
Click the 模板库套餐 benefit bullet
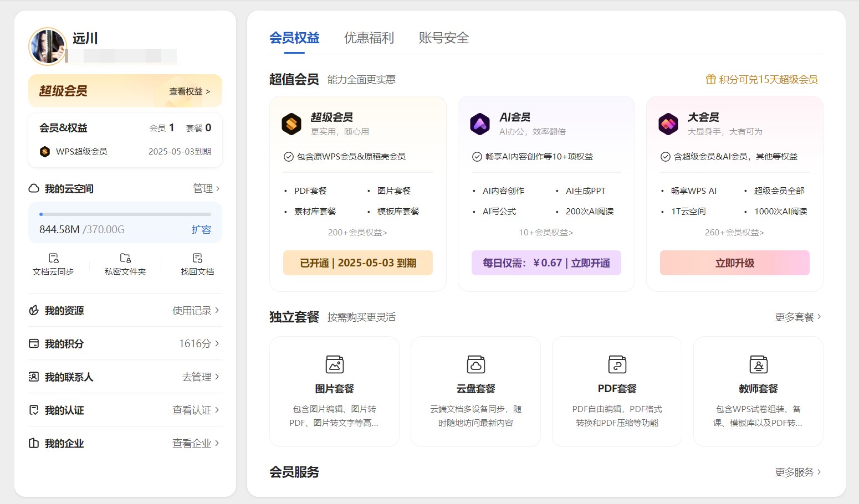pyautogui.click(x=398, y=212)
